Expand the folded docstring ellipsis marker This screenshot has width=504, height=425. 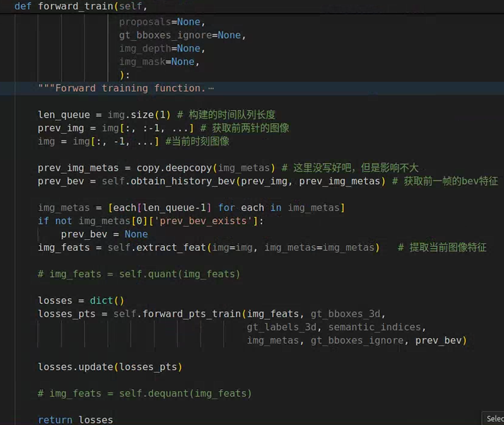tap(210, 88)
